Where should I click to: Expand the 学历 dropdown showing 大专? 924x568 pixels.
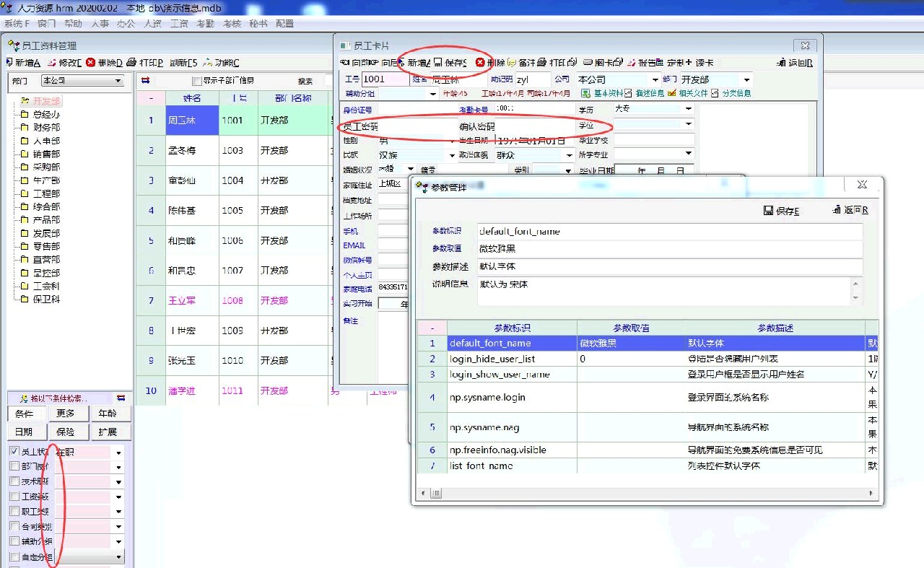(689, 109)
